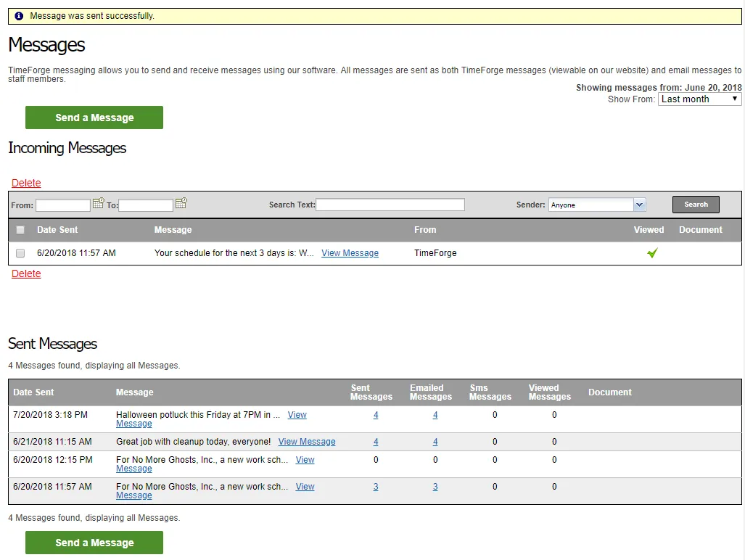Open emailed count 3 for 6/20 11:57 message

[x=435, y=487]
